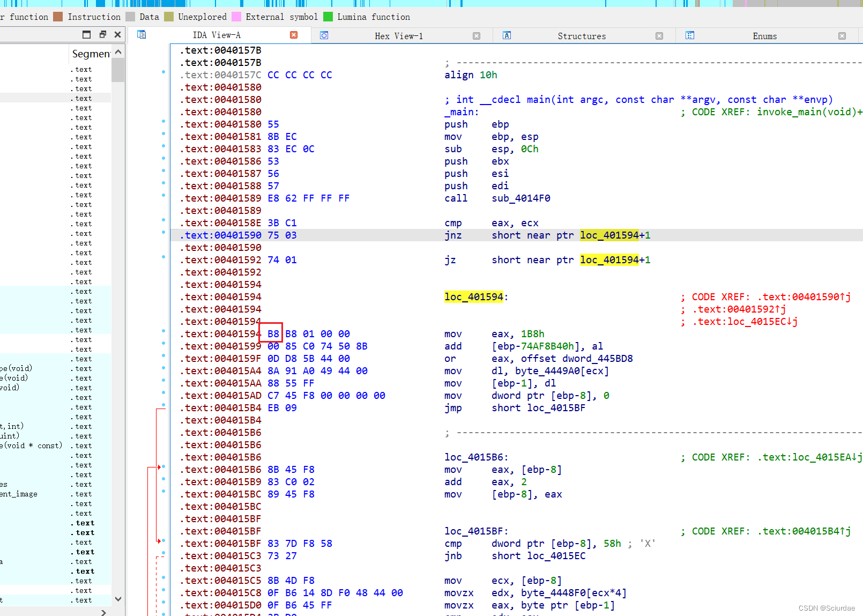Image resolution: width=863 pixels, height=616 pixels.
Task: Close the IDA View-A tab
Action: click(294, 35)
